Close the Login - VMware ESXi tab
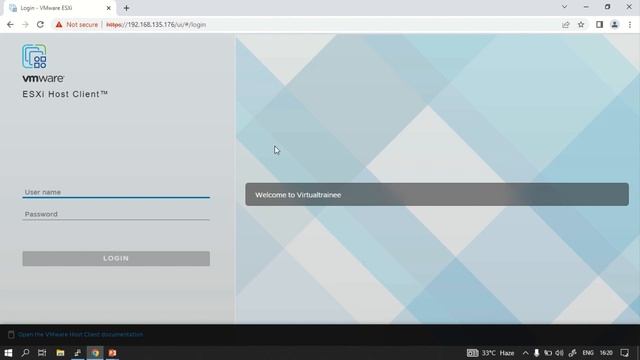Screen dimensions: 640x360 click(109, 8)
